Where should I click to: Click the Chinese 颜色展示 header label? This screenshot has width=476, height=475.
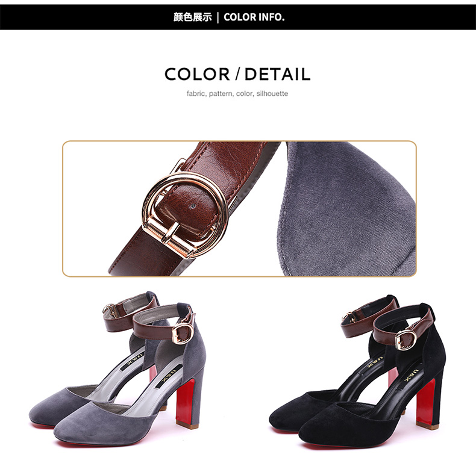192,17
